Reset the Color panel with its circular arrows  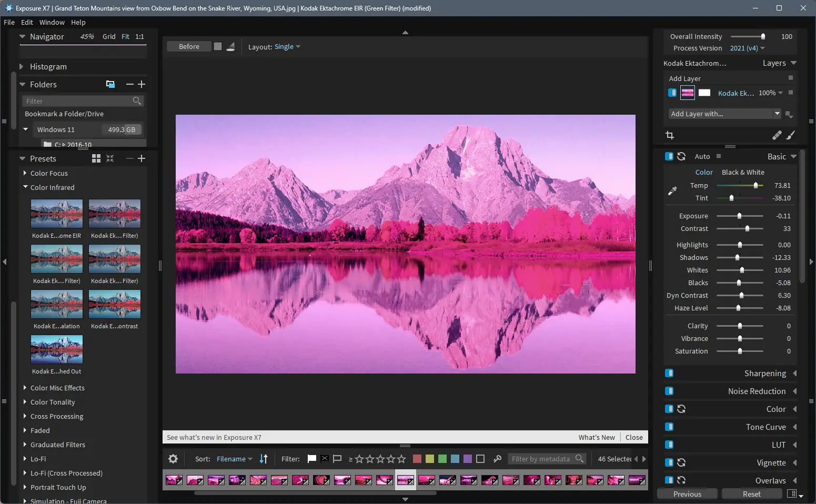(x=681, y=409)
